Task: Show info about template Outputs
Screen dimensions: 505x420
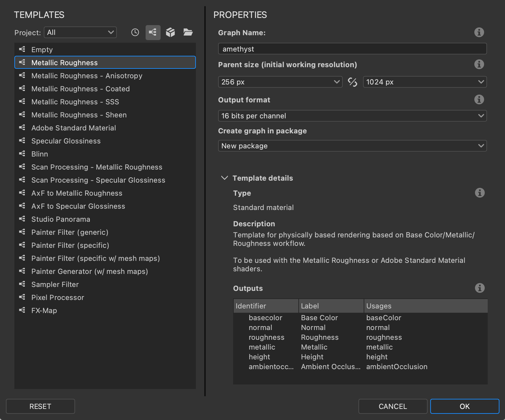Action: pyautogui.click(x=480, y=288)
